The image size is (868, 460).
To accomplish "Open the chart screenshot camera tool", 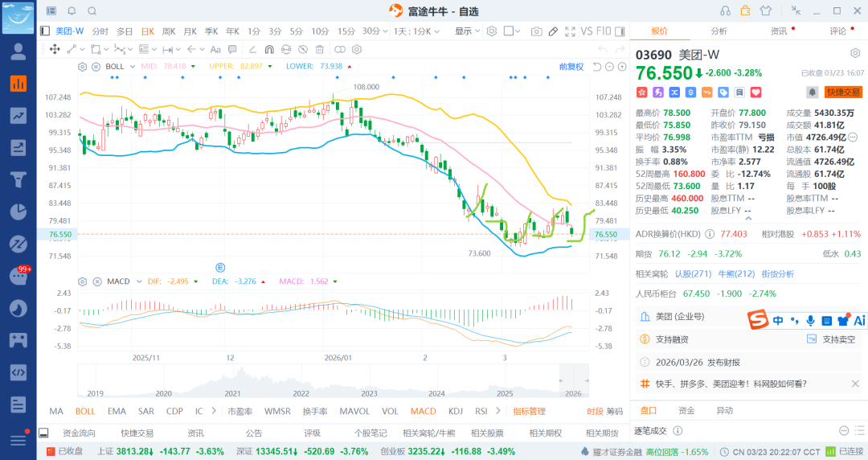I will (536, 31).
